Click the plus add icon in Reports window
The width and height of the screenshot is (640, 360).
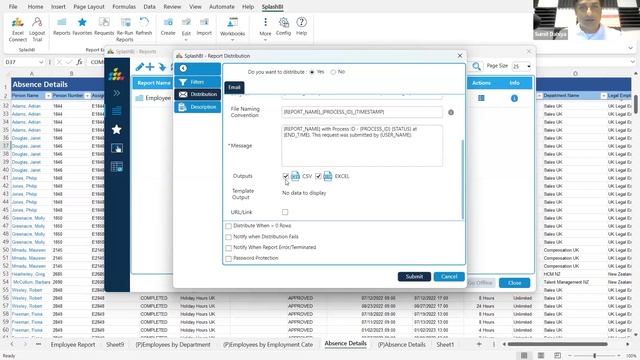point(150,67)
